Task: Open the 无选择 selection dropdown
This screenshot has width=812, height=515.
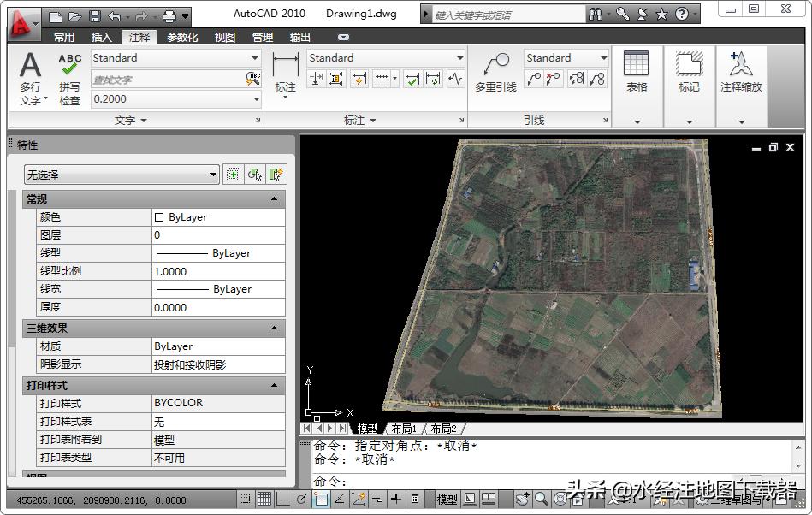Action: [122, 175]
